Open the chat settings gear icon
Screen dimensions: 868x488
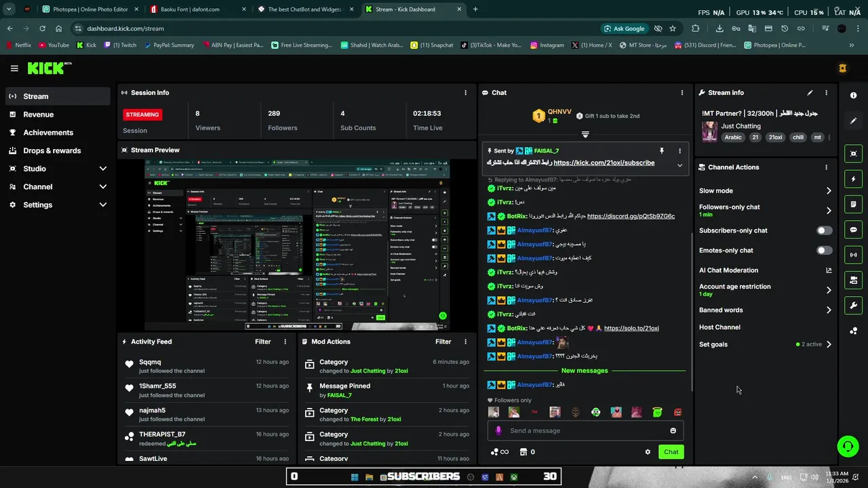648,452
